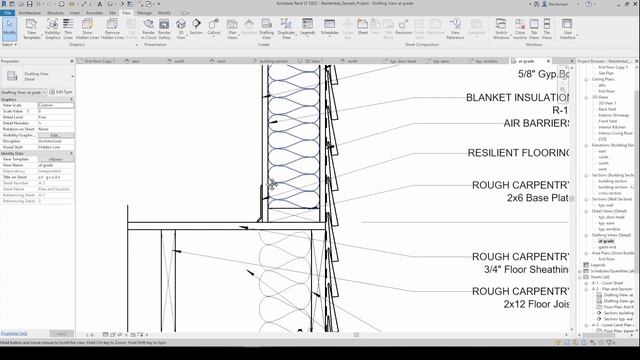Click Visibility/Graphics Edit button in Properties

click(x=56, y=135)
